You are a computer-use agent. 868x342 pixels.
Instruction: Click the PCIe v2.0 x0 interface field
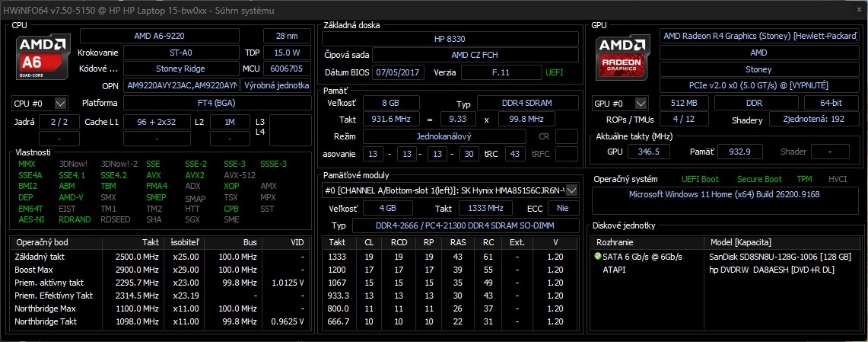[759, 86]
